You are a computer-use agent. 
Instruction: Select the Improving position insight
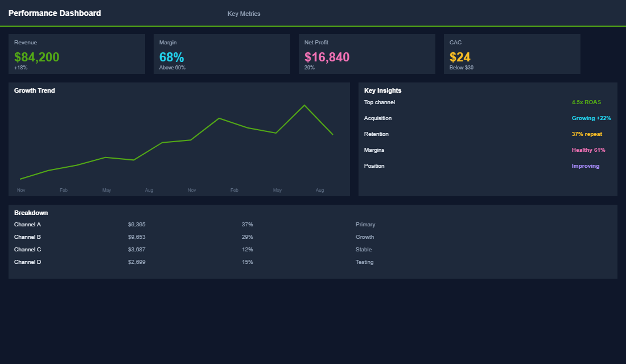[x=585, y=166]
